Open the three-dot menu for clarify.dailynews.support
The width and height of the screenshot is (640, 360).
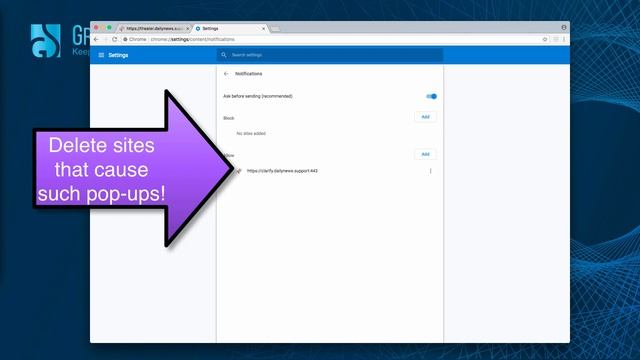pyautogui.click(x=431, y=171)
